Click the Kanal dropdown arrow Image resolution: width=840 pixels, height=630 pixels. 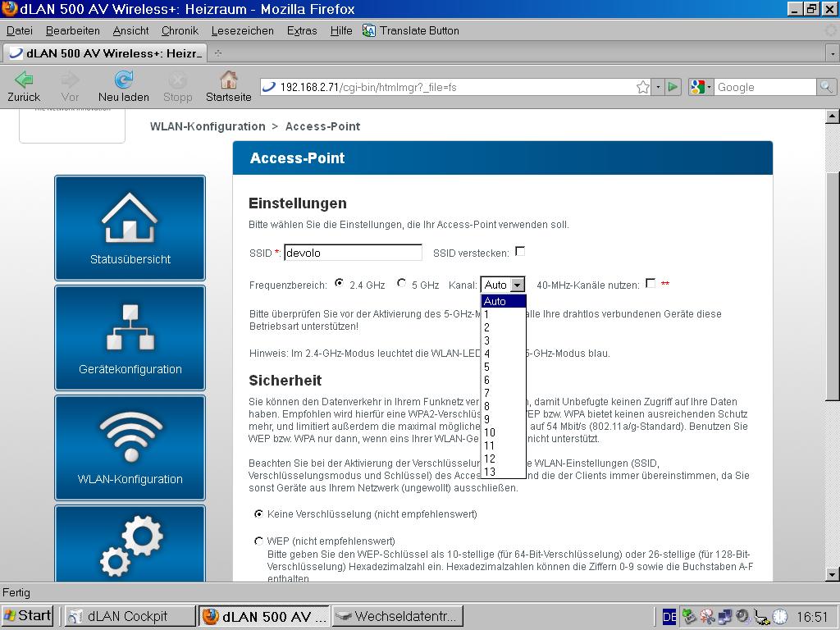pyautogui.click(x=517, y=285)
